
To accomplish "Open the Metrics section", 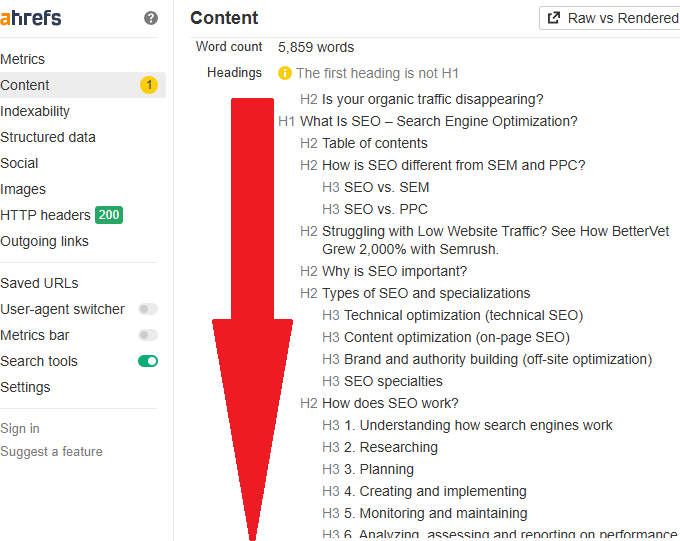I will (23, 59).
